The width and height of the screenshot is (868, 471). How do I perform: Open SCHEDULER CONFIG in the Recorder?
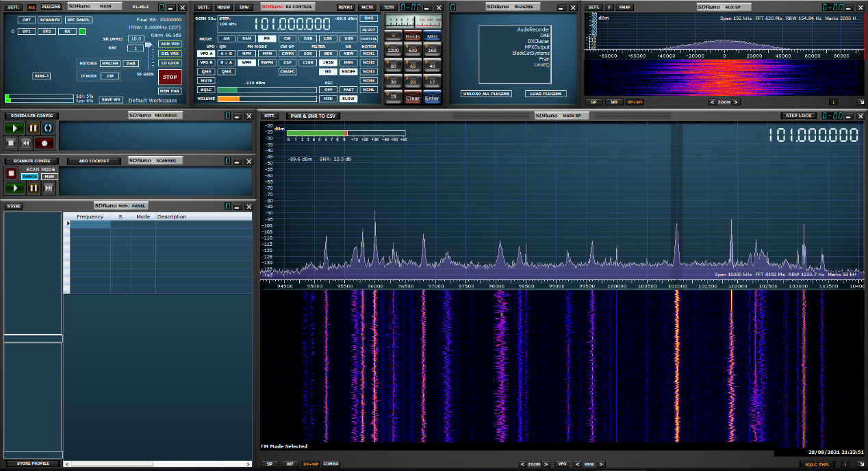tap(32, 116)
